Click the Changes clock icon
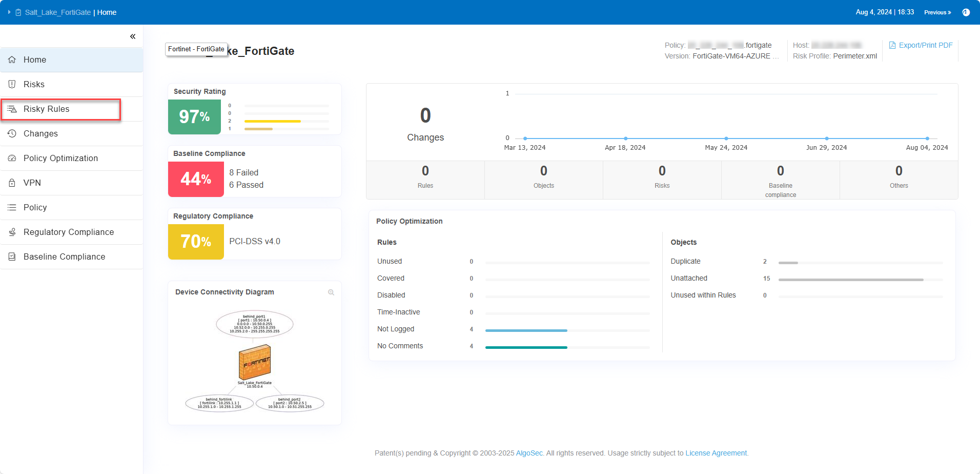The width and height of the screenshot is (980, 474). tap(12, 133)
